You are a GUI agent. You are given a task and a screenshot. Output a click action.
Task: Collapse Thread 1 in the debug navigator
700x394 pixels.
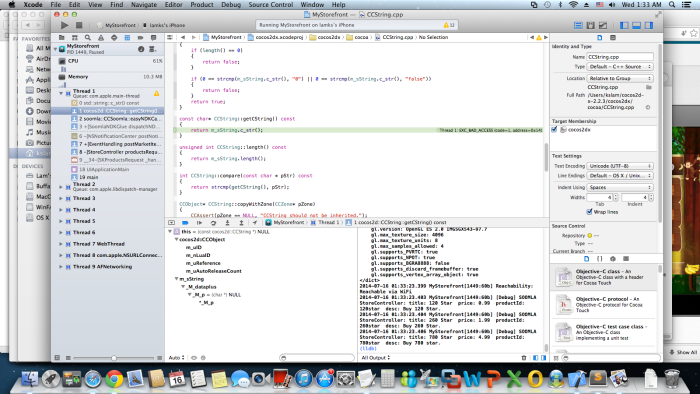(61, 93)
